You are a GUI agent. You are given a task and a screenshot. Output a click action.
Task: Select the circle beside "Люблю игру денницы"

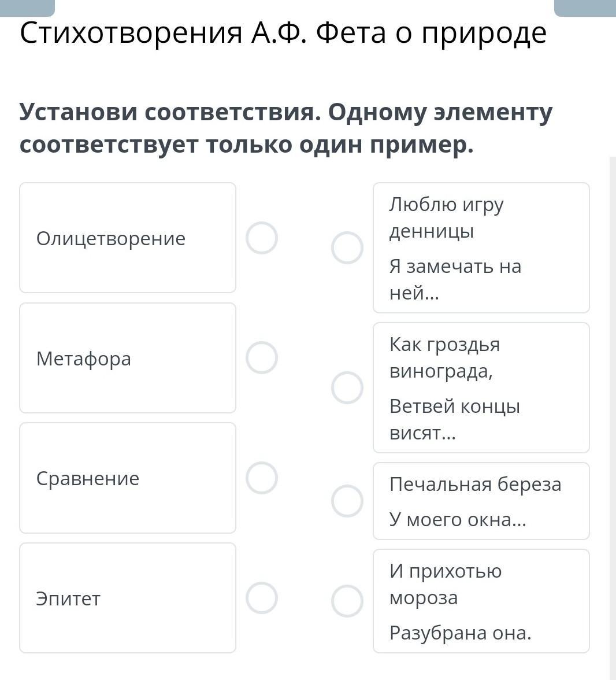347,248
